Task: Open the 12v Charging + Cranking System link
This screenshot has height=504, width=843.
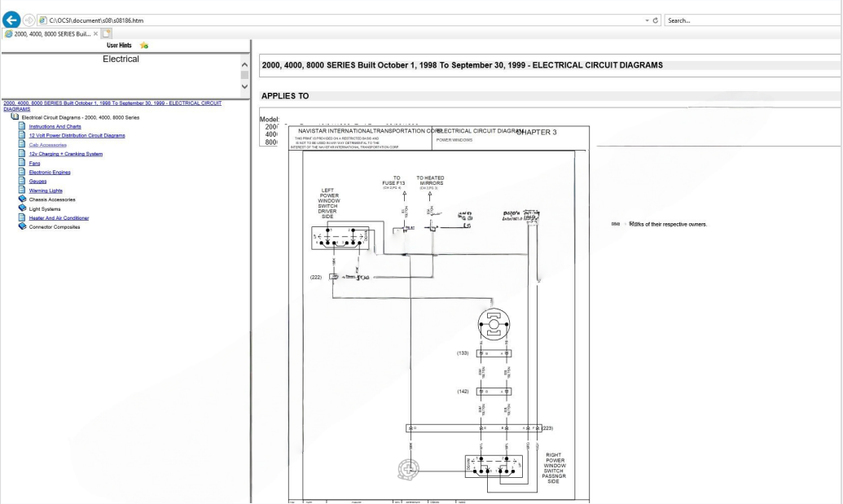Action: (x=65, y=154)
